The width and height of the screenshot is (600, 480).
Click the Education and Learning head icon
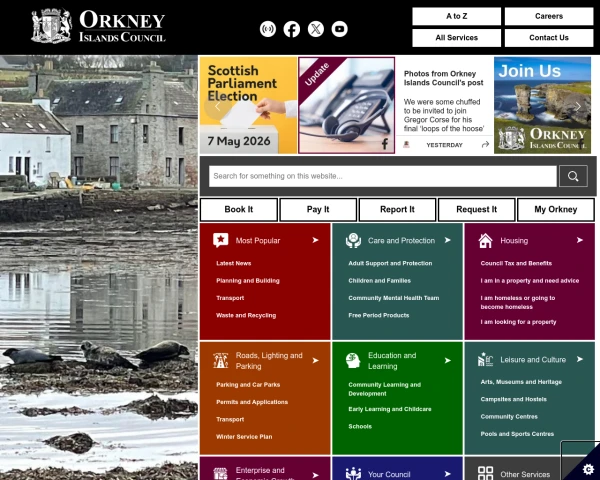click(x=353, y=361)
